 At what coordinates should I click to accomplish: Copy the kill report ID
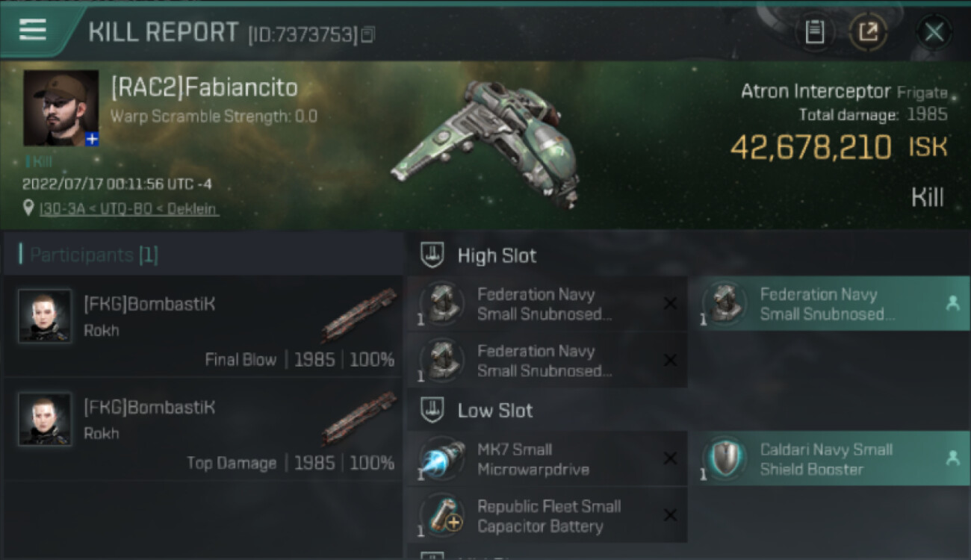367,34
